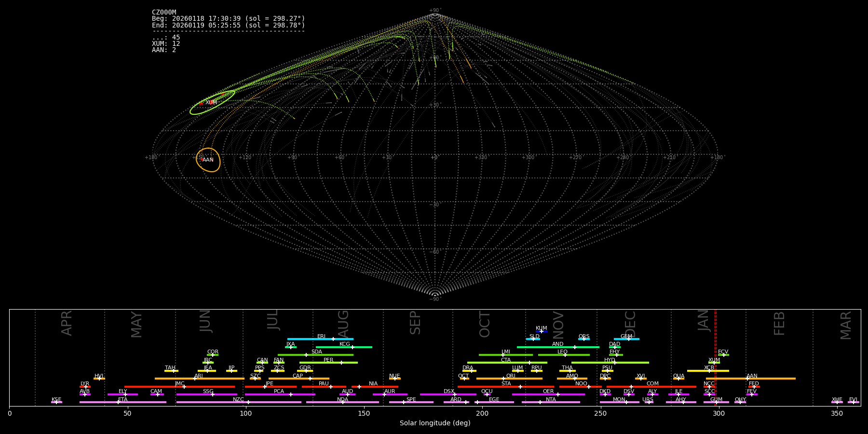The image size is (868, 434).
Task: Click the ERI cyan shower bar
Action: pyautogui.click(x=320, y=339)
